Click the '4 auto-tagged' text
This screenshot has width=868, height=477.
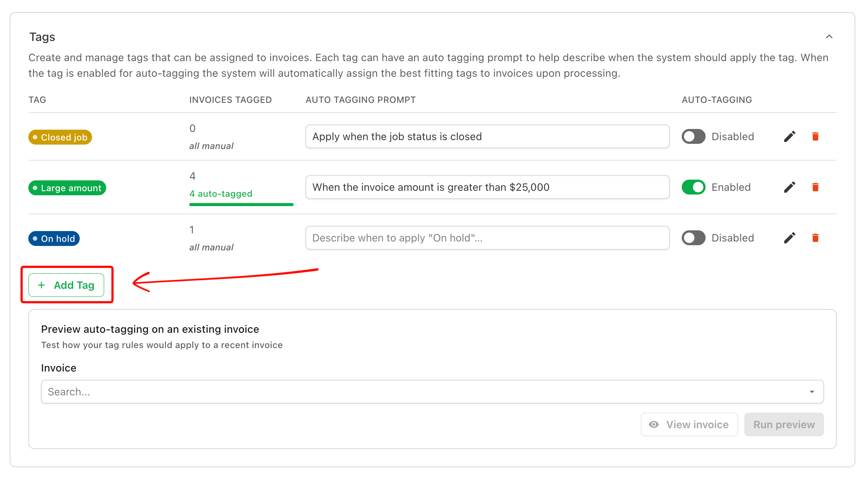[221, 193]
